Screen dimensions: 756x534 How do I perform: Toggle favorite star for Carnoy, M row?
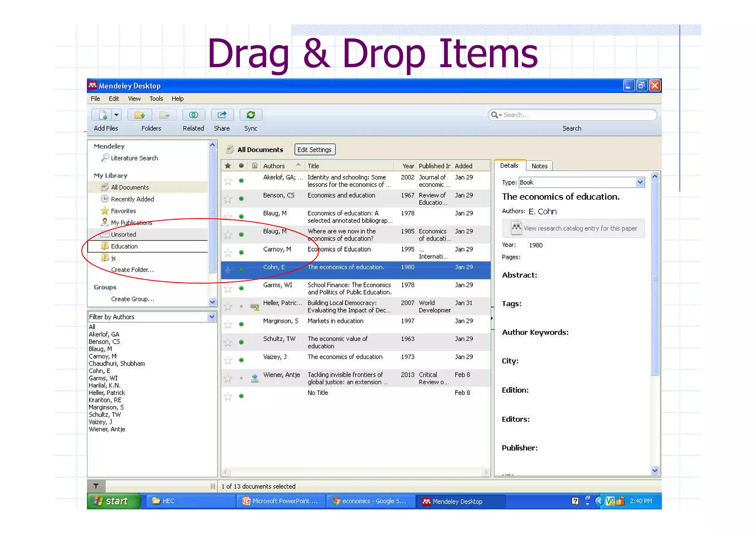[x=228, y=253]
